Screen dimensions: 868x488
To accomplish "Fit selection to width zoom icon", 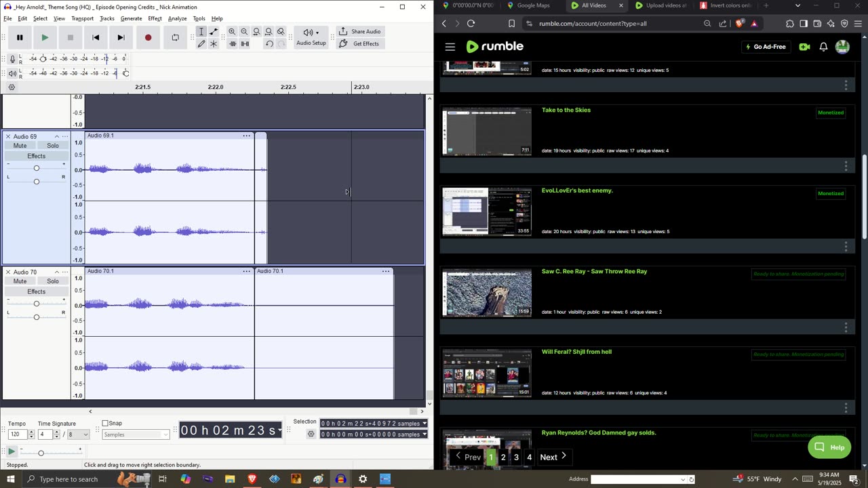I will pyautogui.click(x=256, y=32).
